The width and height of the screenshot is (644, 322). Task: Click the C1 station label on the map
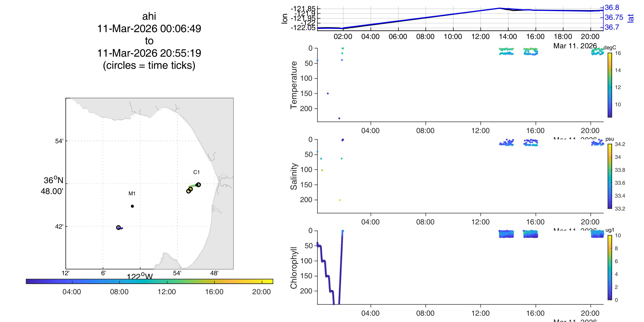(196, 172)
